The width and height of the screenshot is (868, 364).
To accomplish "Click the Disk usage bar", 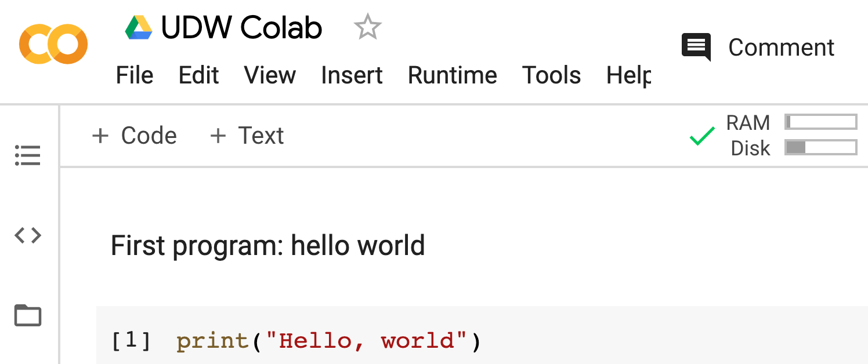I will (x=820, y=148).
